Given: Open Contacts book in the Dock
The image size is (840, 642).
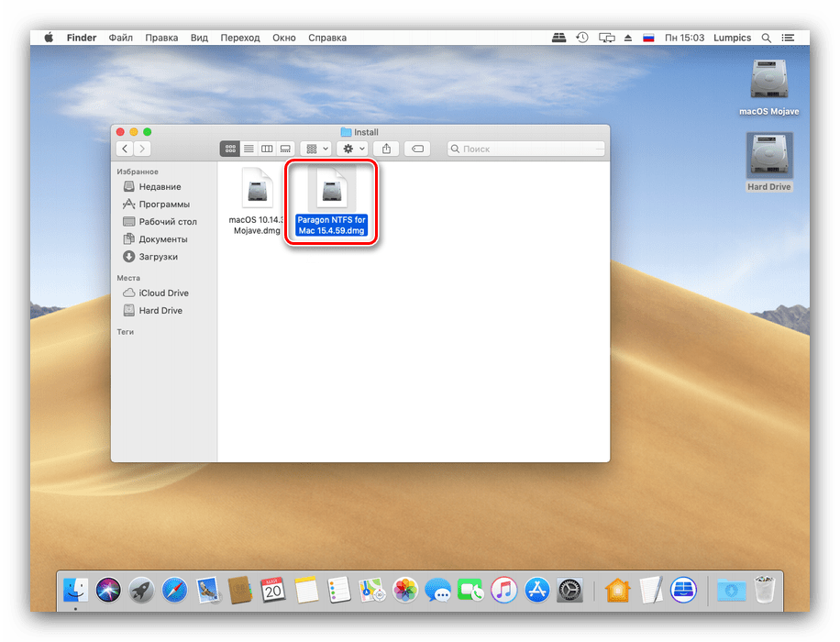Looking at the screenshot, I should tap(240, 591).
